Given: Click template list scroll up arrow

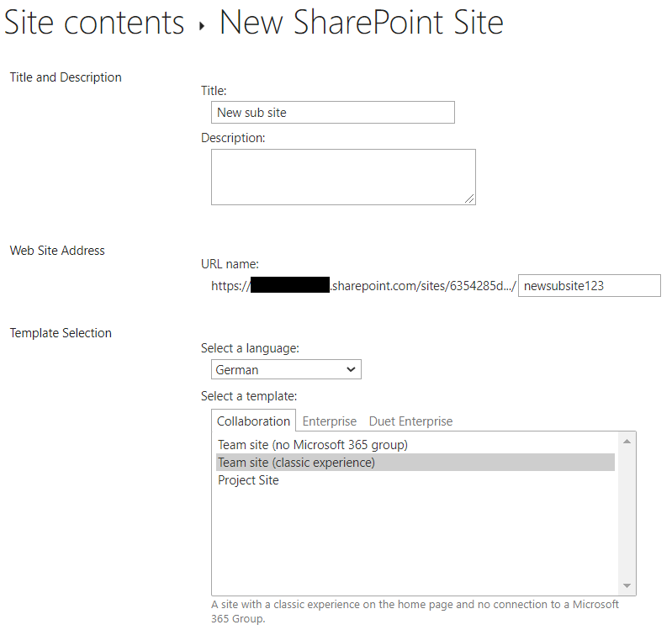Looking at the screenshot, I should point(627,442).
